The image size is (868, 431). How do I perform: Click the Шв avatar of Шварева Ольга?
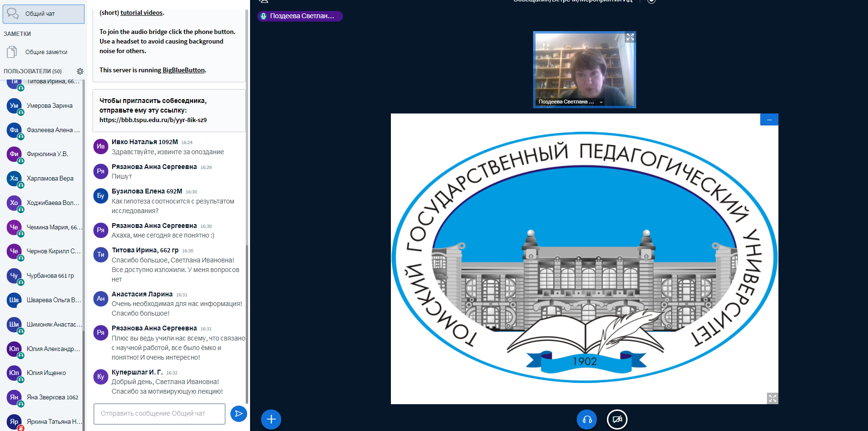coord(14,300)
